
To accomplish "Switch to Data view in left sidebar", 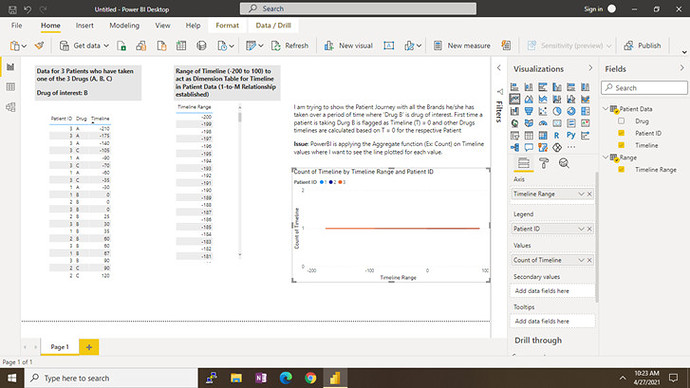I will click(x=11, y=87).
